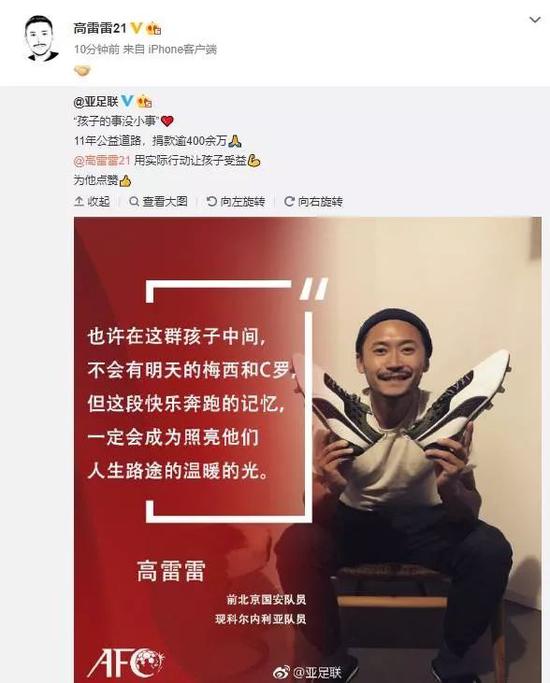Click the 高雷雷 quote poster image

tap(308, 450)
